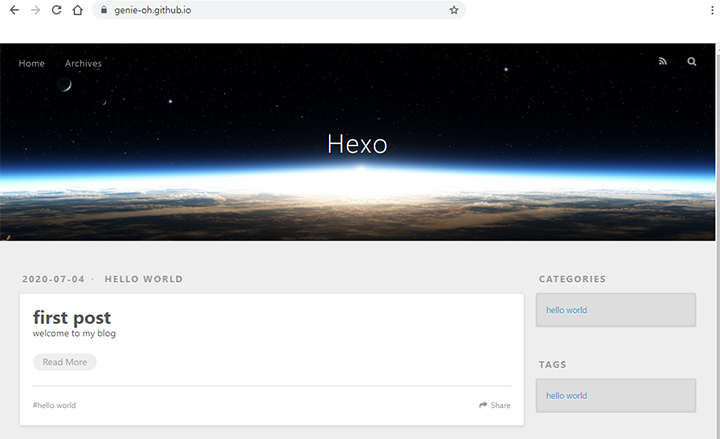The height and width of the screenshot is (439, 720).
Task: Bookmark this page with the star icon
Action: click(x=454, y=10)
